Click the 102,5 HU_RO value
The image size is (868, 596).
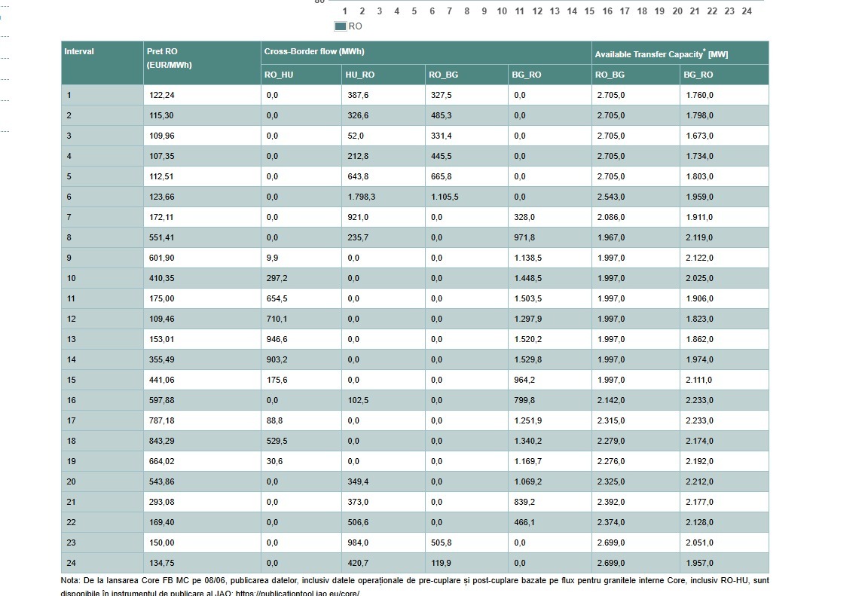click(358, 400)
